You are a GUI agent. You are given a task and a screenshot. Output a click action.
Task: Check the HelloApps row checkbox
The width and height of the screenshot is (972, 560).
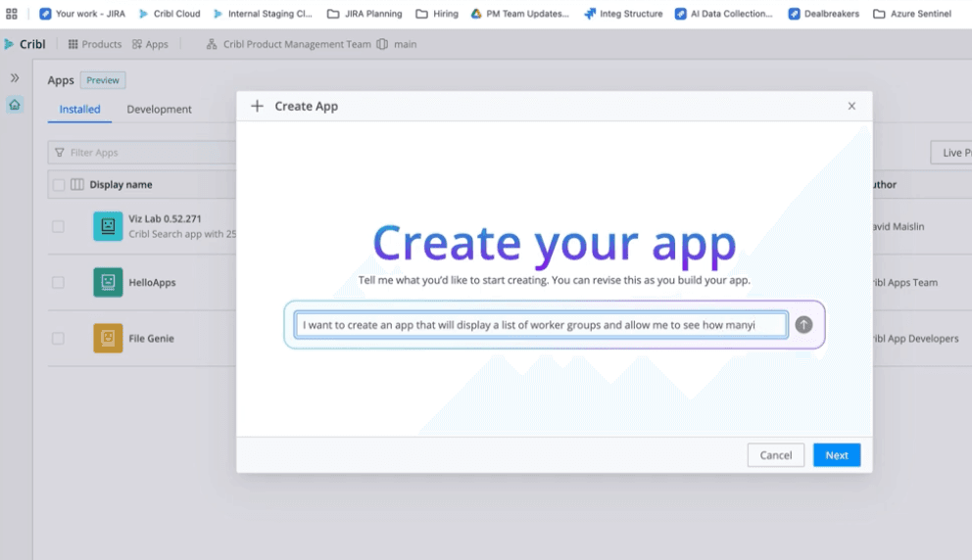pos(58,283)
